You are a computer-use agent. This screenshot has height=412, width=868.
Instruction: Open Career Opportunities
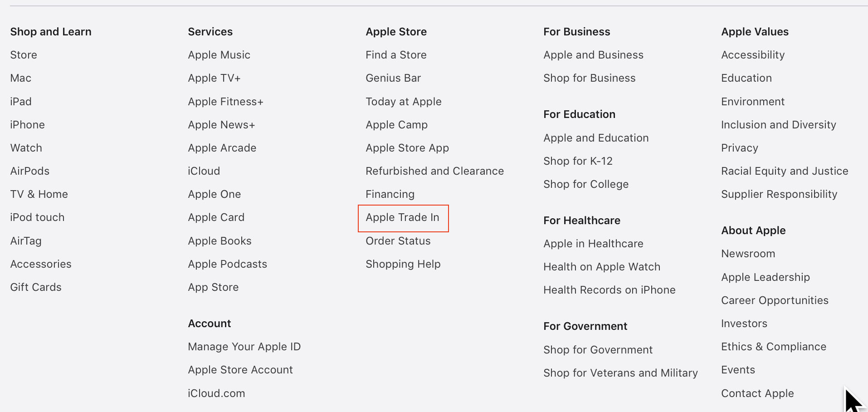pos(775,300)
